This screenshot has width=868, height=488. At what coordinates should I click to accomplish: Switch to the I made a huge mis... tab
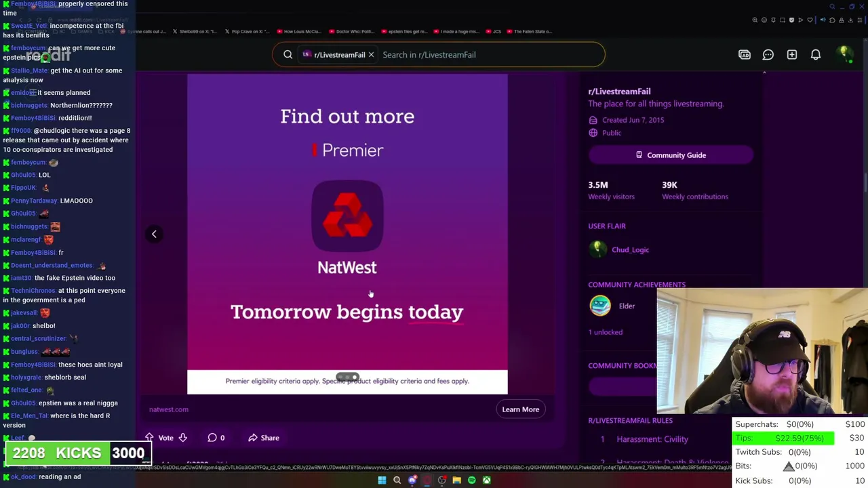(456, 31)
